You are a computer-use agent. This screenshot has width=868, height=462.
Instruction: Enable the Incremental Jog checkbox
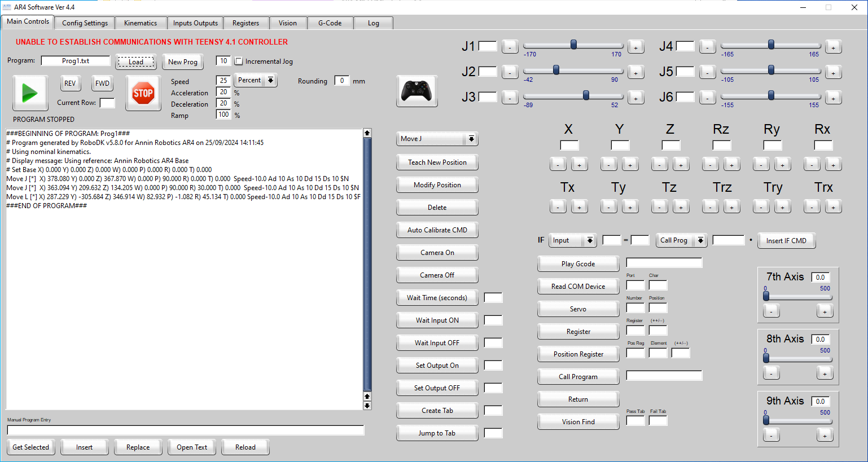(x=239, y=61)
